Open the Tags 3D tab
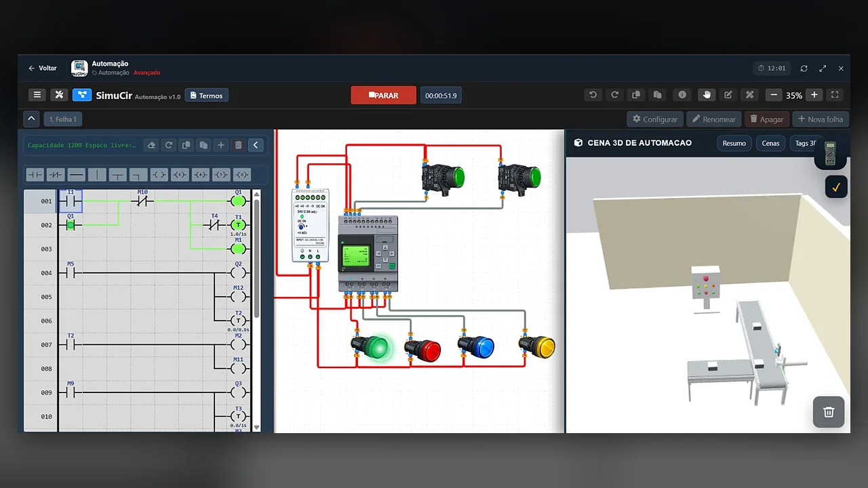 tap(805, 143)
